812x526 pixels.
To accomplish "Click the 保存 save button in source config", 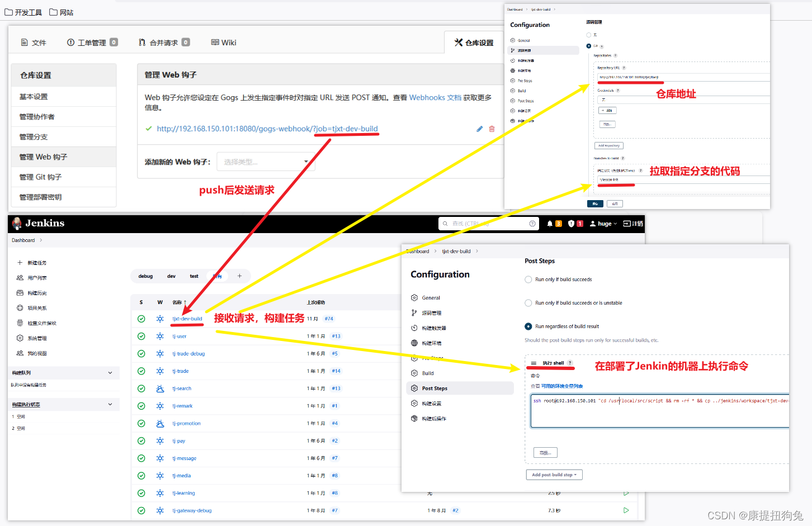I will pyautogui.click(x=595, y=204).
